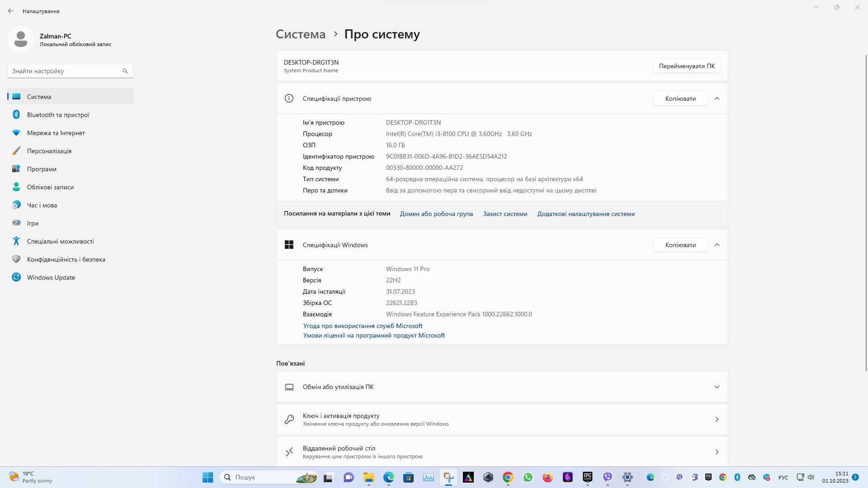868x488 pixels.
Task: Open the Домен або робоча група link
Action: coord(436,214)
